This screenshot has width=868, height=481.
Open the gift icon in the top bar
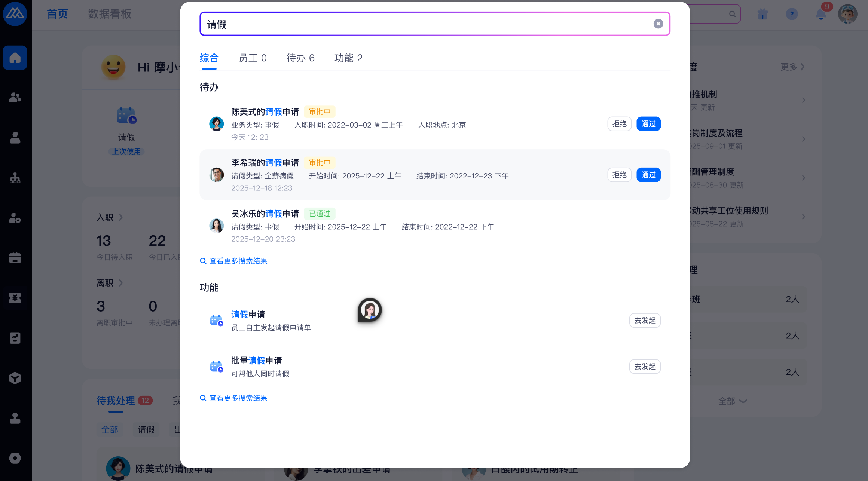762,15
